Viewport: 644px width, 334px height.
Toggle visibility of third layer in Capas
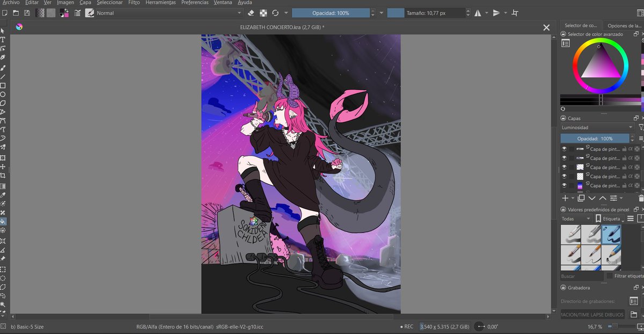tap(564, 167)
